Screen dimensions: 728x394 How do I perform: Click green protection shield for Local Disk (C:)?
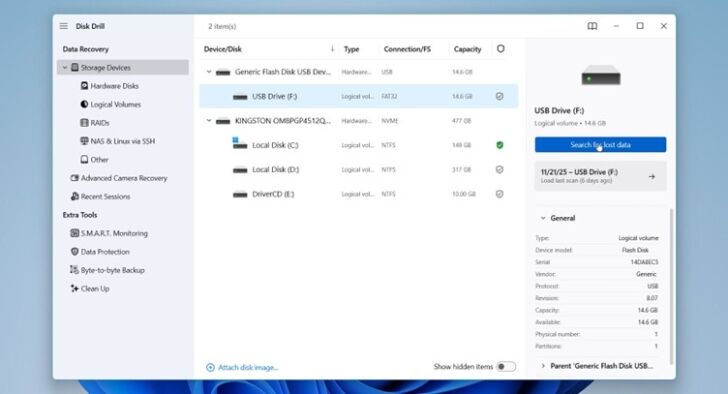pos(500,145)
